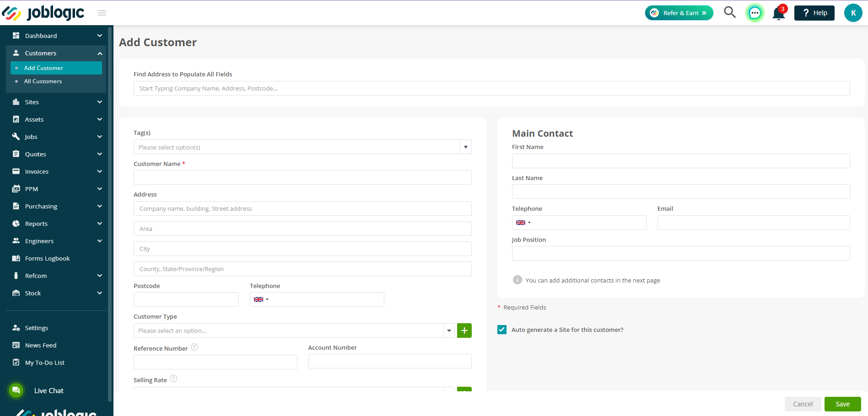Click the Job Position input field
Screen dimensions: 868x416
(681, 253)
